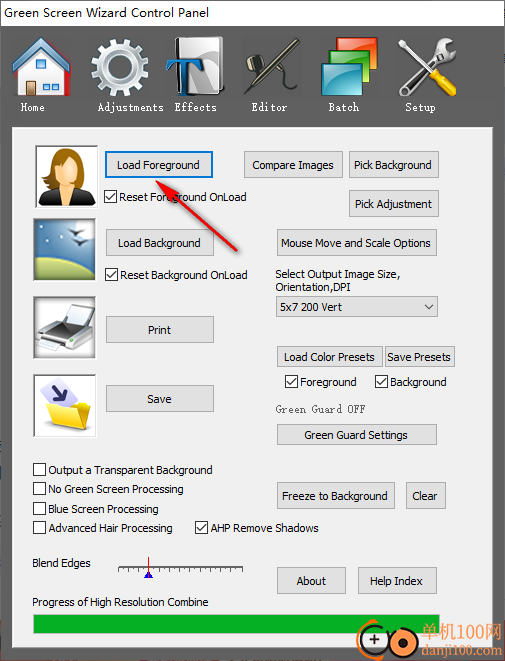Click the Load Foreground button
Image resolution: width=505 pixels, height=661 pixels.
click(158, 165)
